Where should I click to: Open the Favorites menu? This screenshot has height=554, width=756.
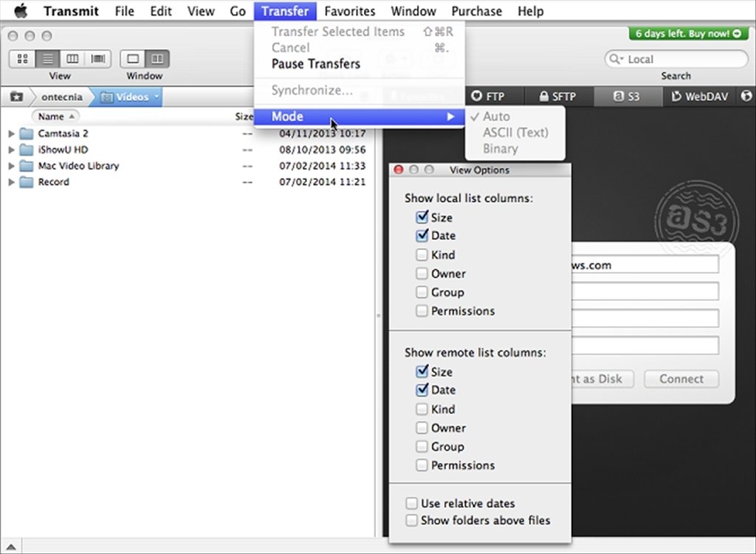pyautogui.click(x=349, y=10)
